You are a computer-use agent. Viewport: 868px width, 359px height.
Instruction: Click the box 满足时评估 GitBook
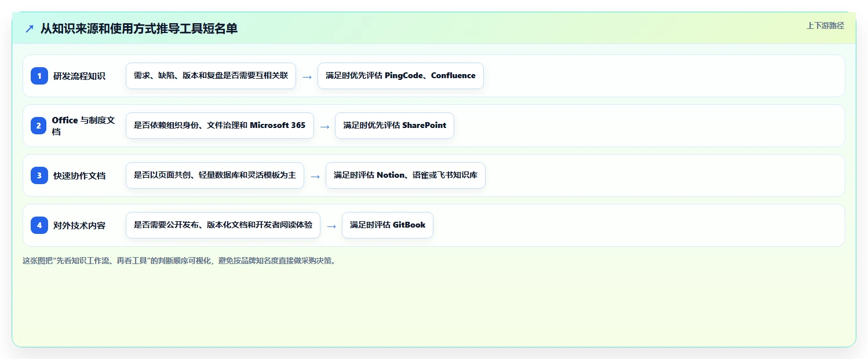tap(388, 225)
